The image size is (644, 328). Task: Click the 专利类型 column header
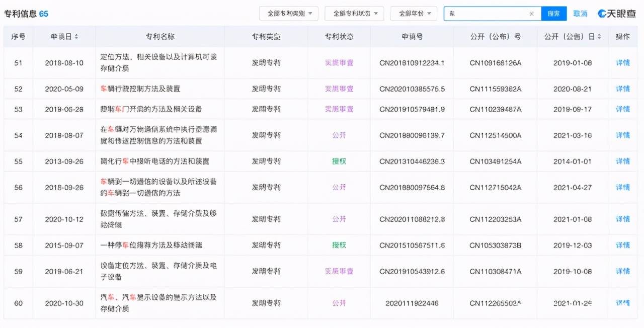click(266, 37)
